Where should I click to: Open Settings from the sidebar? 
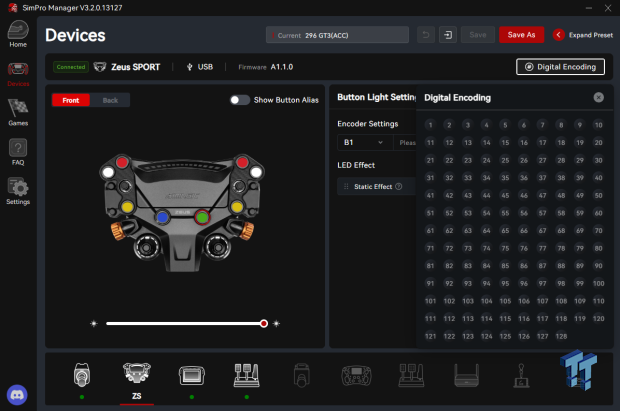click(18, 191)
